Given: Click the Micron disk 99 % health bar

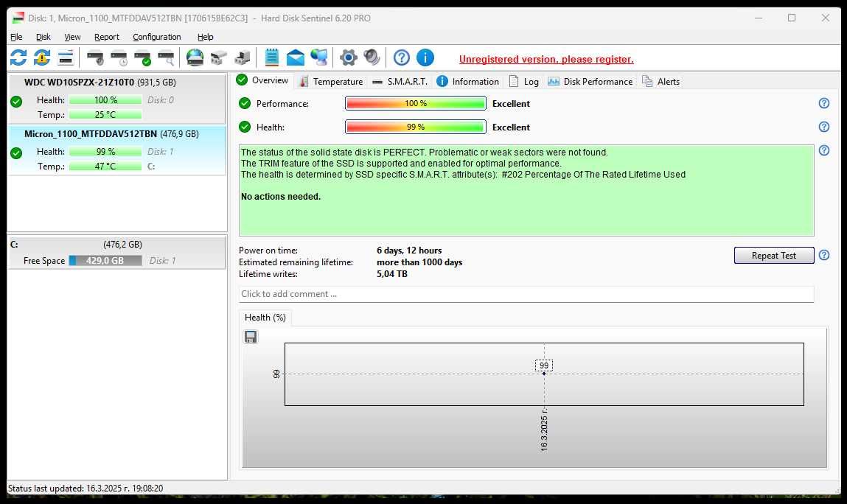Looking at the screenshot, I should [x=105, y=152].
